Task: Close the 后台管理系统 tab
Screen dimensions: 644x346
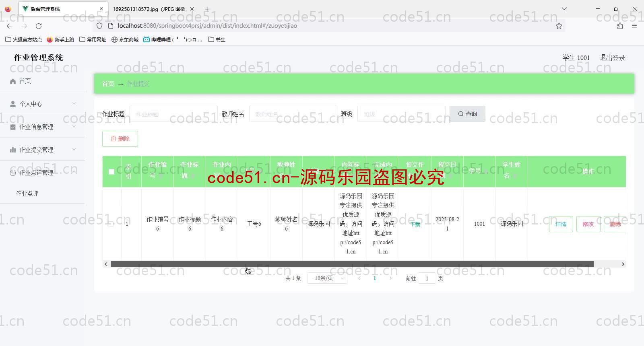Action: [101, 9]
